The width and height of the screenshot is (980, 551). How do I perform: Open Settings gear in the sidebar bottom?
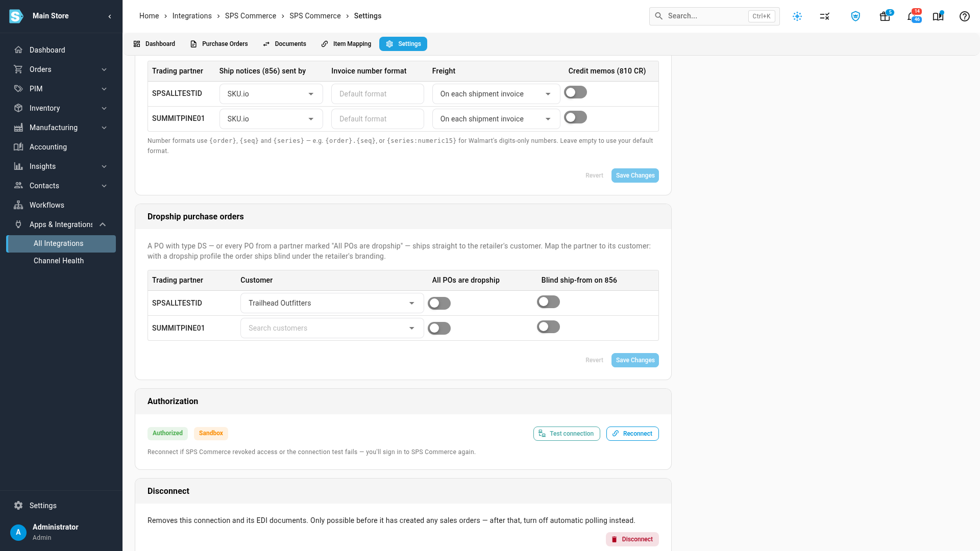[x=18, y=506]
